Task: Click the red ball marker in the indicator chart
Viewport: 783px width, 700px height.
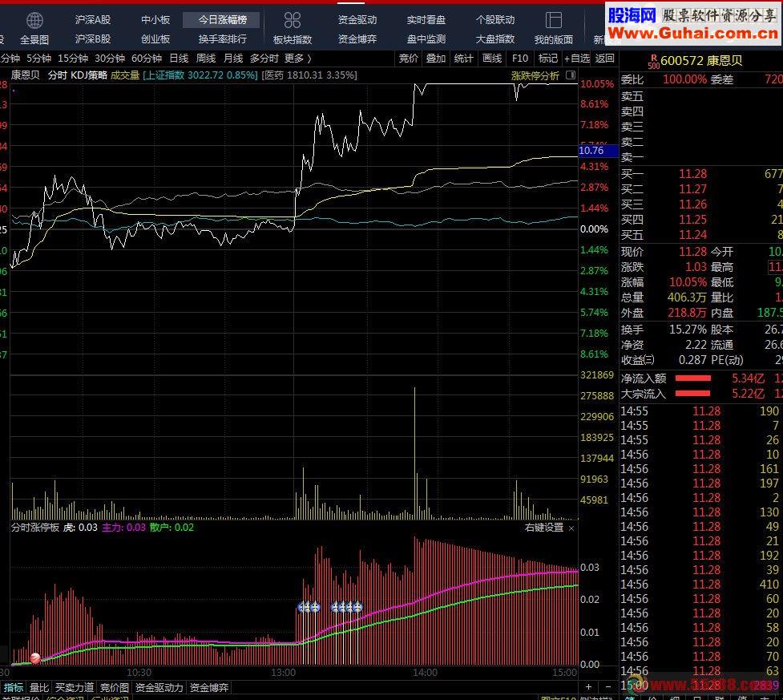Action: (x=35, y=658)
